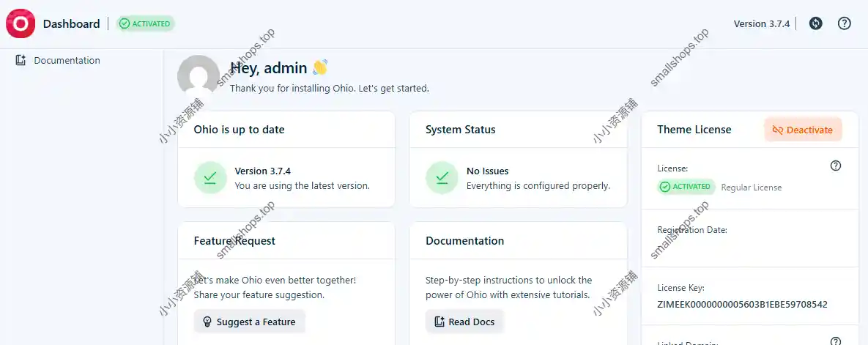Click the Read Docs button
This screenshot has height=345, width=868.
464,322
